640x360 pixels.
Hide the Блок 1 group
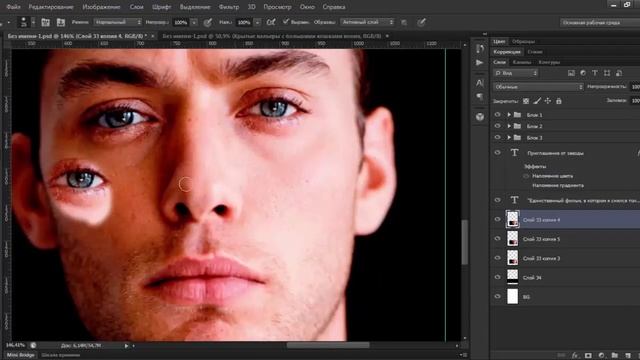click(x=498, y=115)
